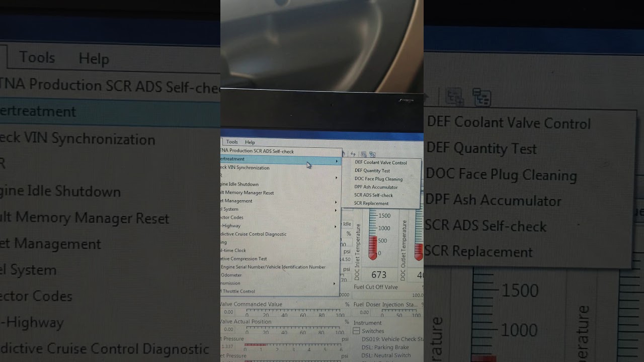The width and height of the screenshot is (644, 362).
Task: Click the lightning-bolt connection icon in the toolbar
Action: pyautogui.click(x=353, y=154)
